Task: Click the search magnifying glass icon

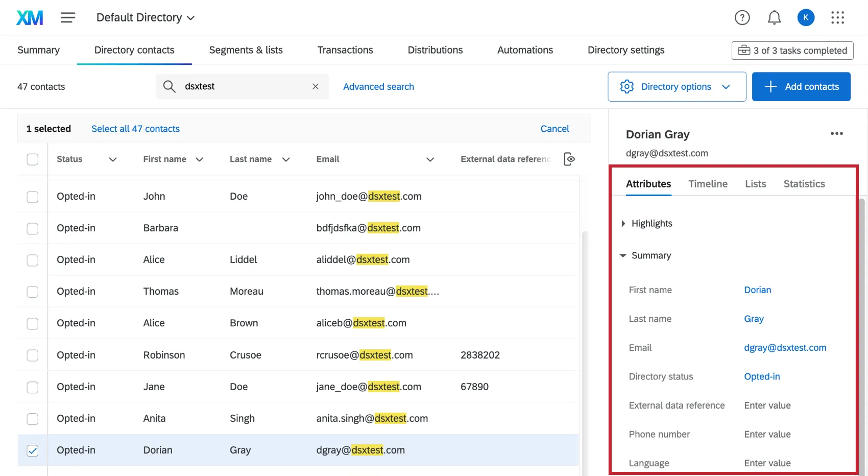Action: tap(168, 86)
